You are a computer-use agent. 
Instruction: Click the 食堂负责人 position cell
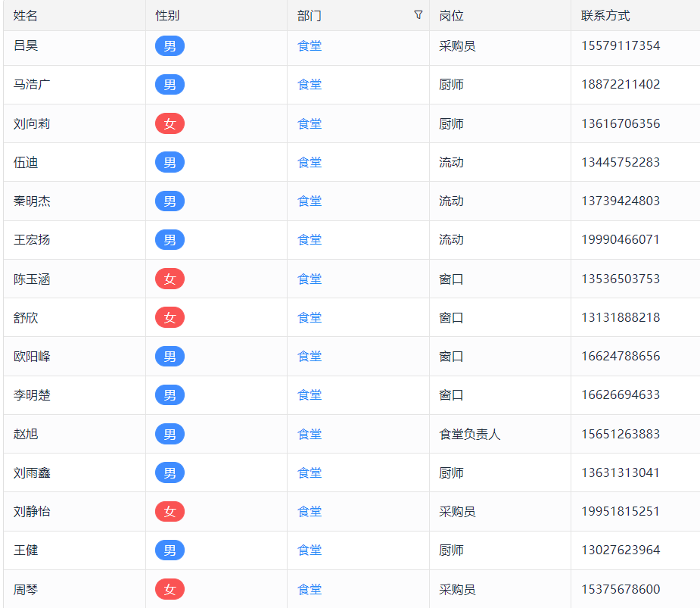[x=470, y=434]
